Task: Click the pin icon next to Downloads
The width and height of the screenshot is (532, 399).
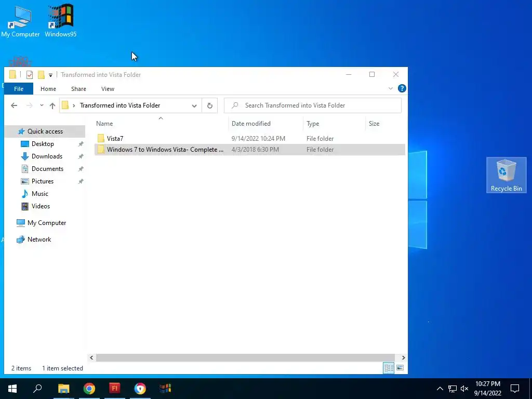Action: 81,156
